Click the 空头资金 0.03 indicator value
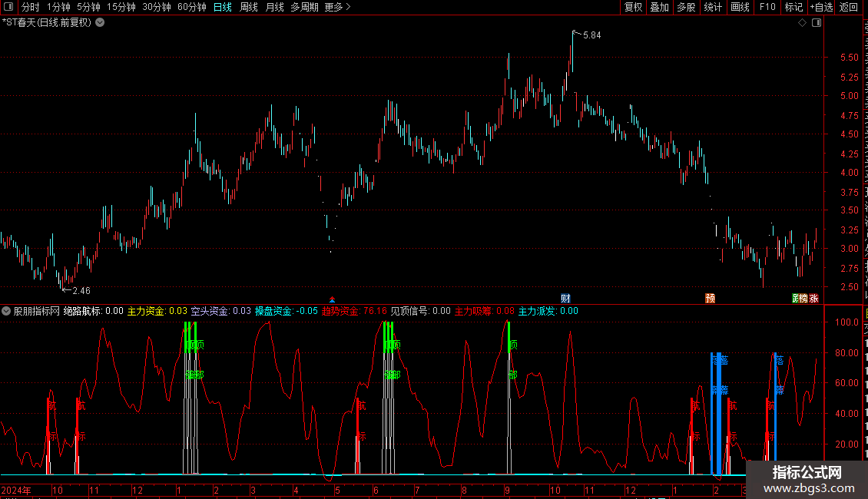This screenshot has height=499, width=868. pyautogui.click(x=221, y=311)
